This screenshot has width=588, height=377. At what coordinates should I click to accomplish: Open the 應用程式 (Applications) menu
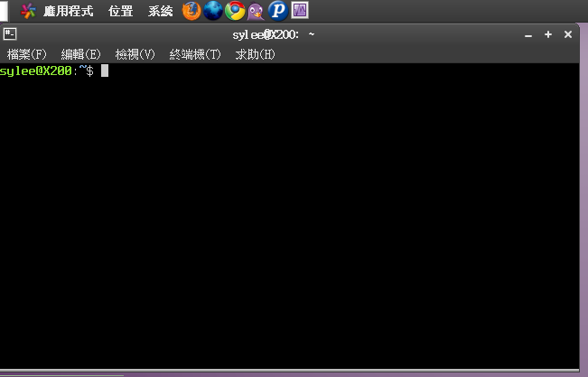tap(69, 11)
